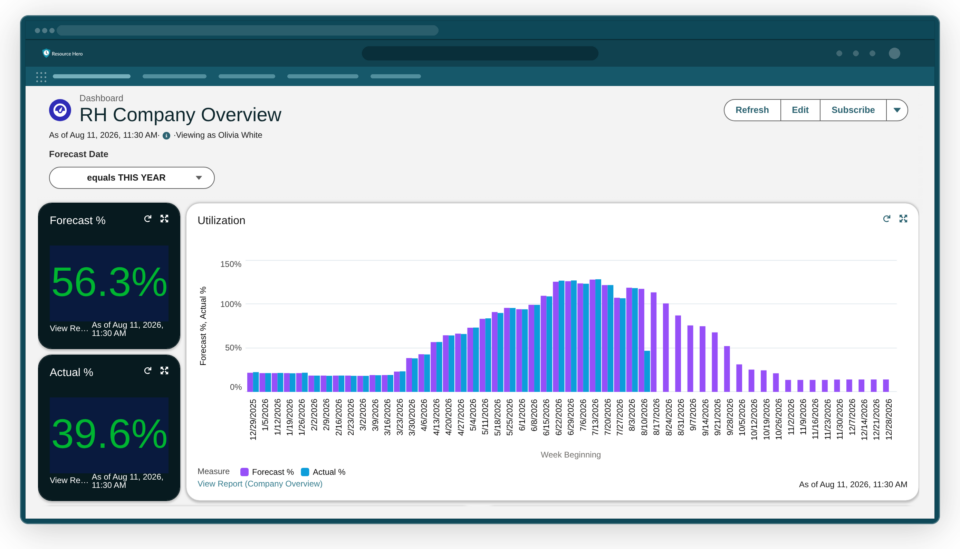This screenshot has height=549, width=960.
Task: Expand the Forecast % widget fullscreen
Action: coord(164,218)
